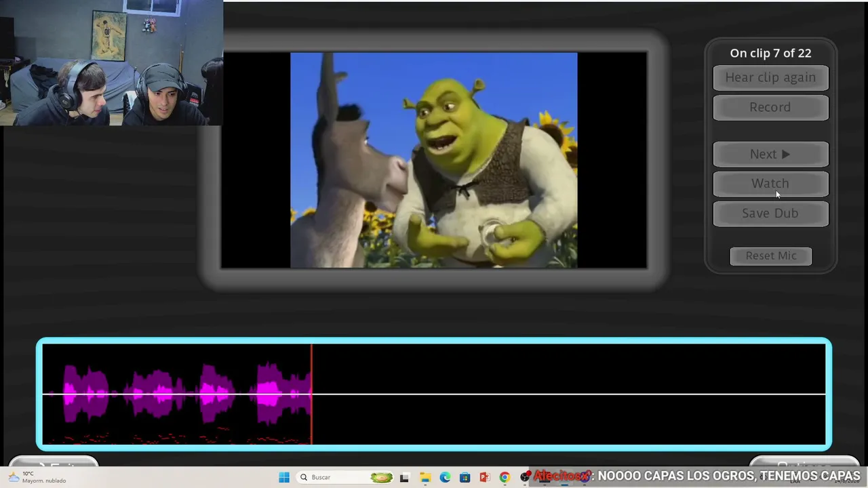Click the Hear clip again button
868x488 pixels.
tap(770, 77)
